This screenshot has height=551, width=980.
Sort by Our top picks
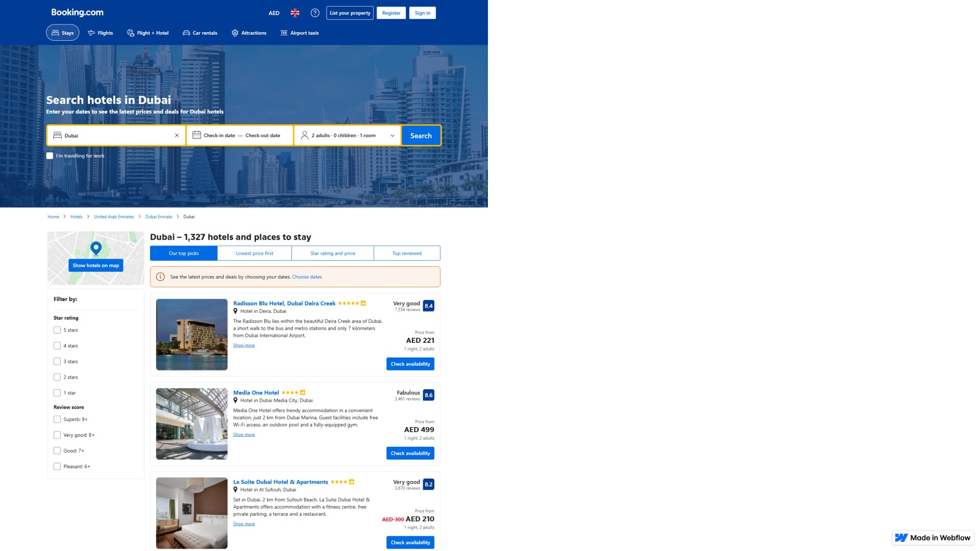(184, 253)
